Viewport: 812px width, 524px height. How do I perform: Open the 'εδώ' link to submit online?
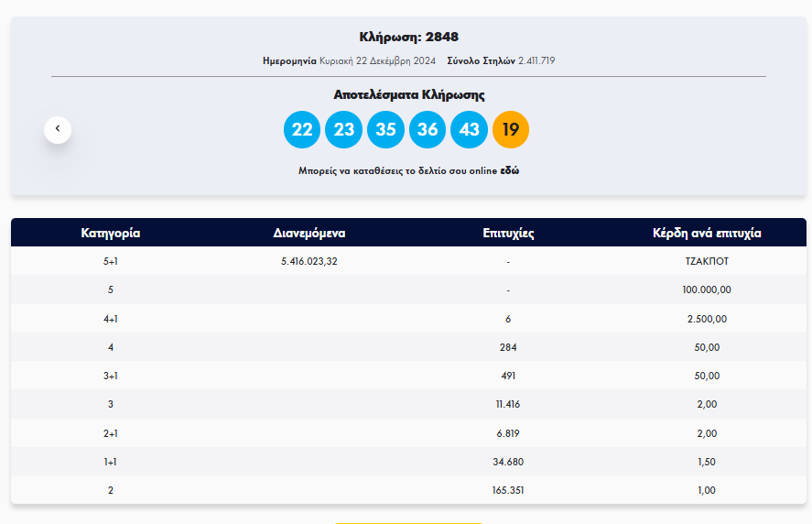(510, 171)
